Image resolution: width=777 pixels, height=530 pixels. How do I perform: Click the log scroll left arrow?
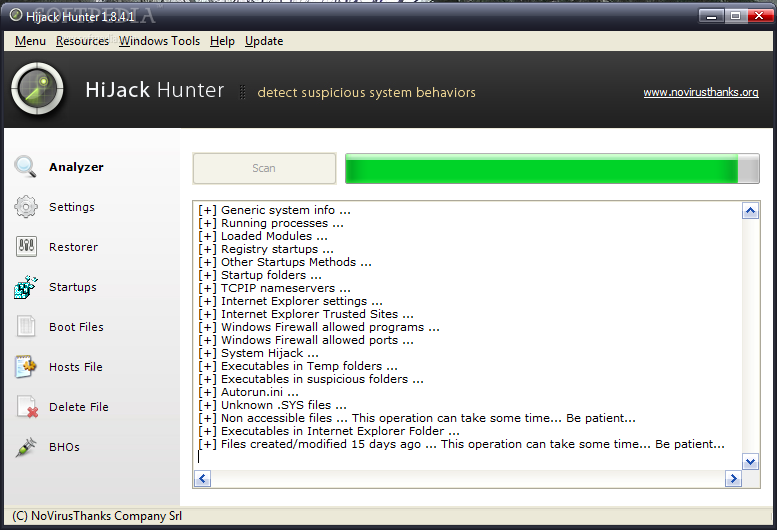pyautogui.click(x=202, y=478)
